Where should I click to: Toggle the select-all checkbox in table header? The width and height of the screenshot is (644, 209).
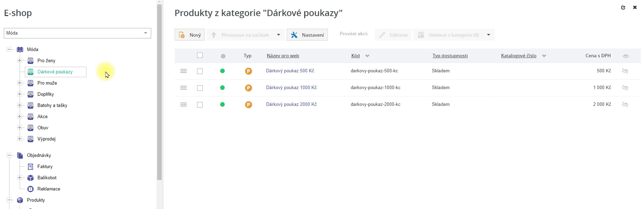point(200,55)
